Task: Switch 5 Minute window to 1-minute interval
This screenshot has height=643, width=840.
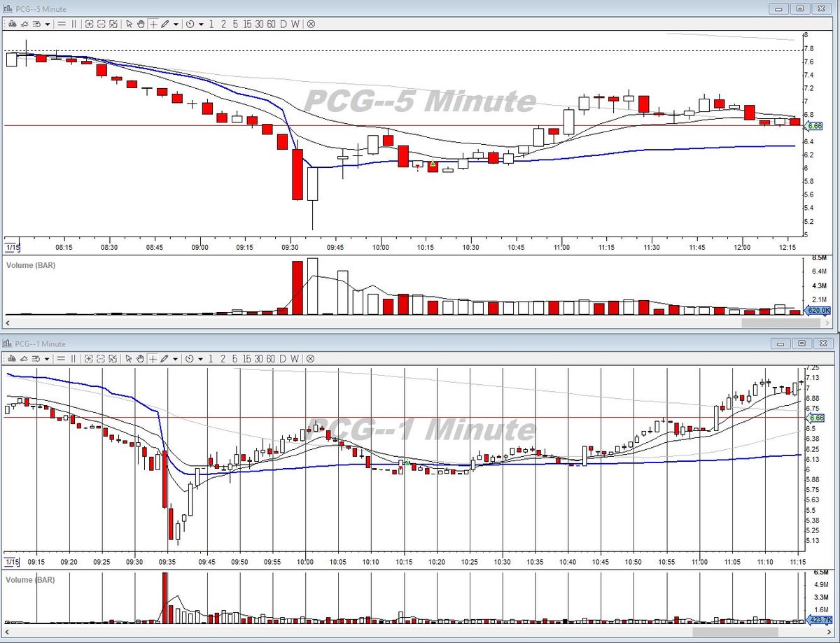Action: [x=211, y=24]
